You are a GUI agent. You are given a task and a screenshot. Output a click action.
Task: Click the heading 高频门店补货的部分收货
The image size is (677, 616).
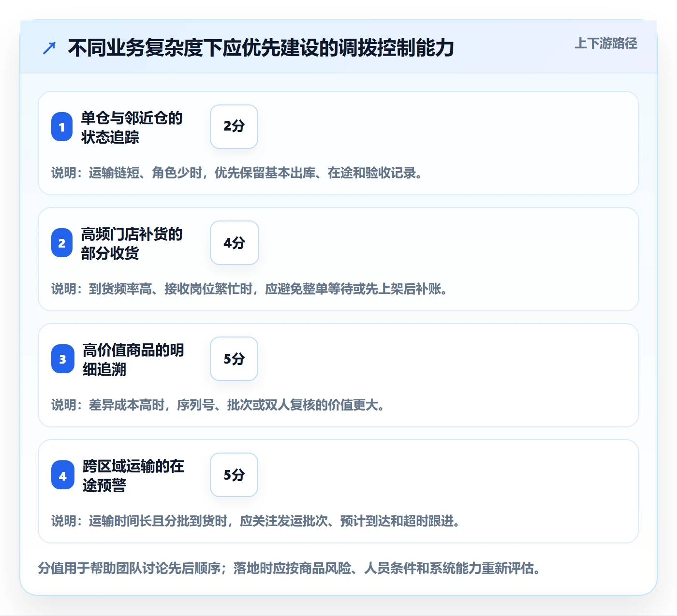coord(132,243)
